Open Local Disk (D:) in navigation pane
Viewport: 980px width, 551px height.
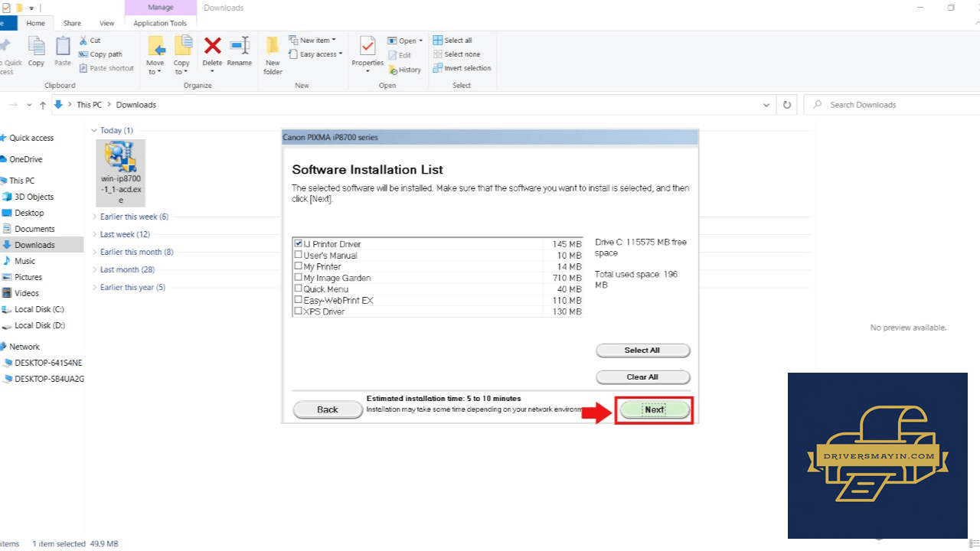click(x=40, y=325)
